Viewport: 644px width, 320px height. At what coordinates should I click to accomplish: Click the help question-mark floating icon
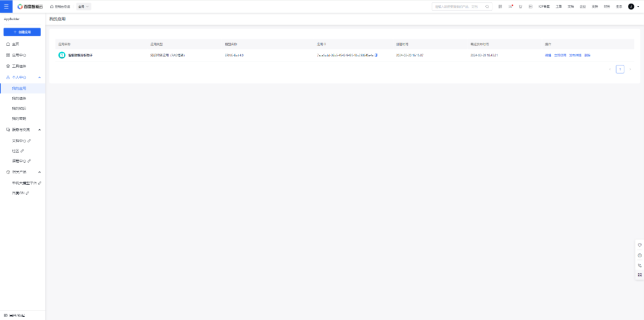coord(639,255)
